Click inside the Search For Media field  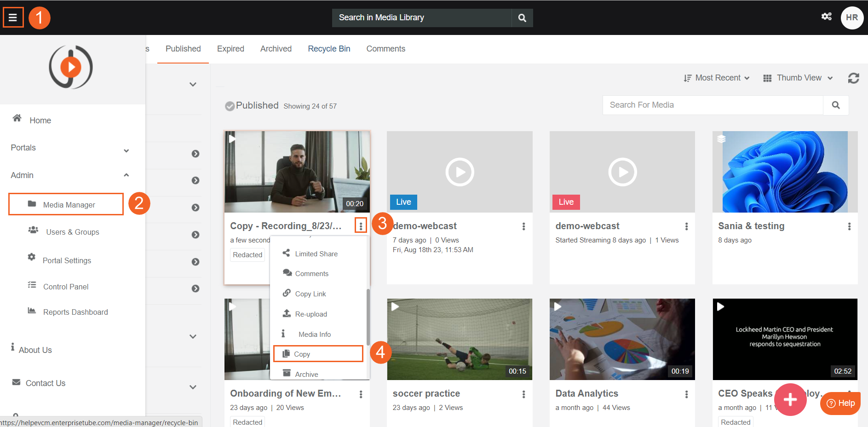pos(712,105)
